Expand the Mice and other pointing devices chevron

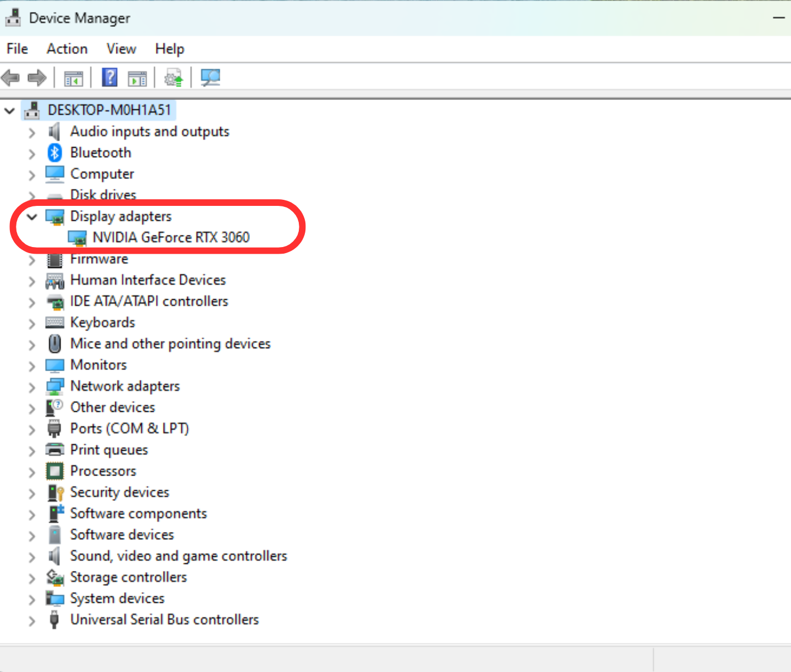[x=32, y=345]
